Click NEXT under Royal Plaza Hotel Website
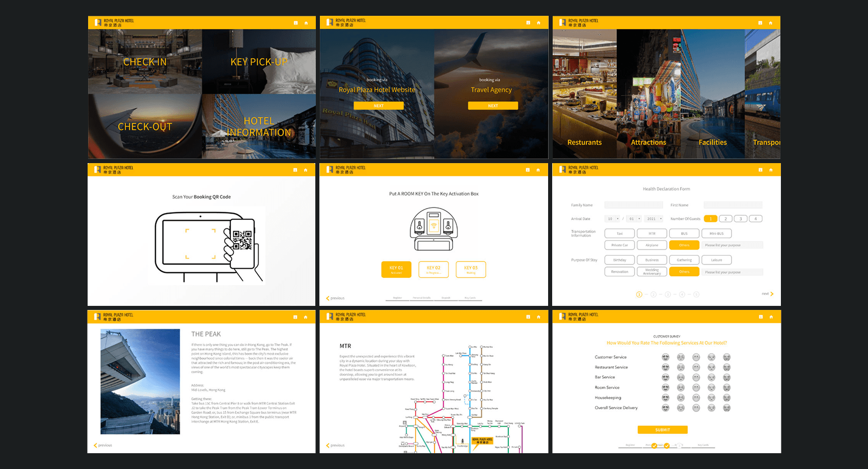The image size is (868, 469). (x=378, y=106)
